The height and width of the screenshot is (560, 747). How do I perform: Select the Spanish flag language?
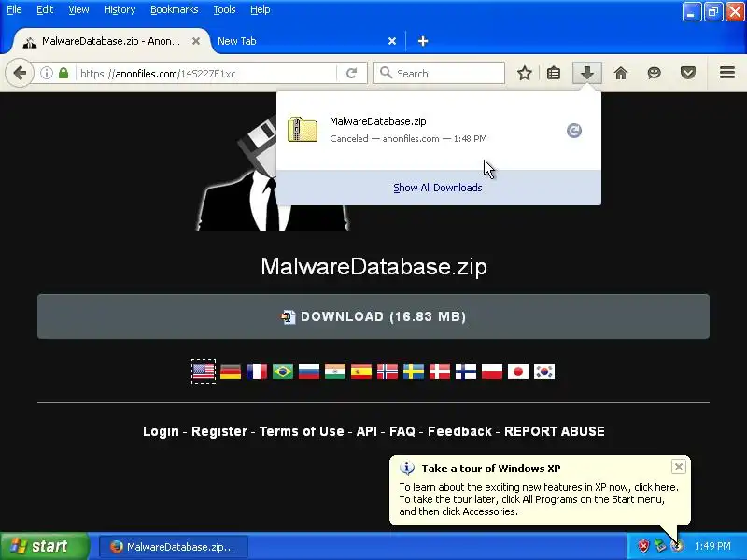click(x=361, y=371)
